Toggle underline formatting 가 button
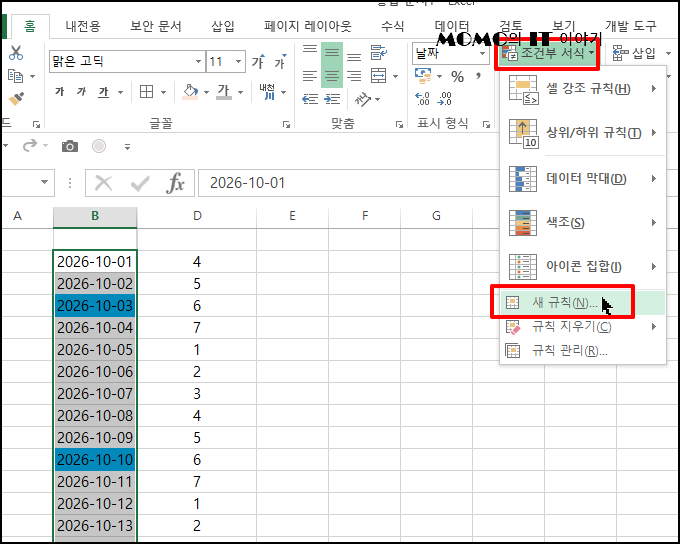Image resolution: width=680 pixels, height=544 pixels. coord(104,92)
